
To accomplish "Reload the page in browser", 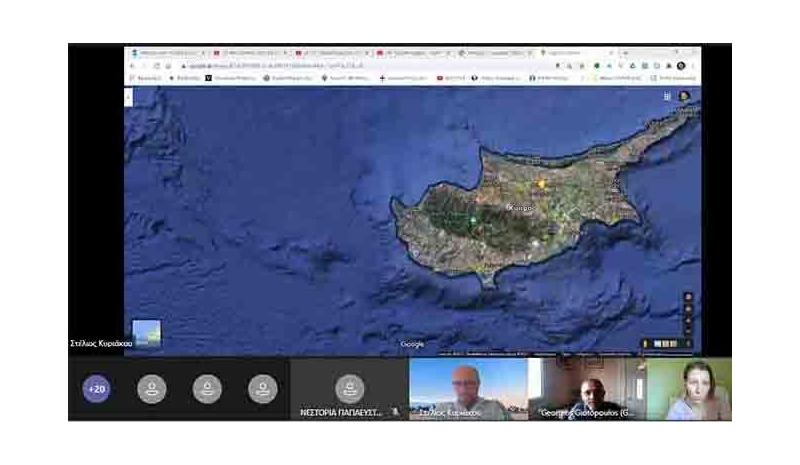I will (x=157, y=66).
